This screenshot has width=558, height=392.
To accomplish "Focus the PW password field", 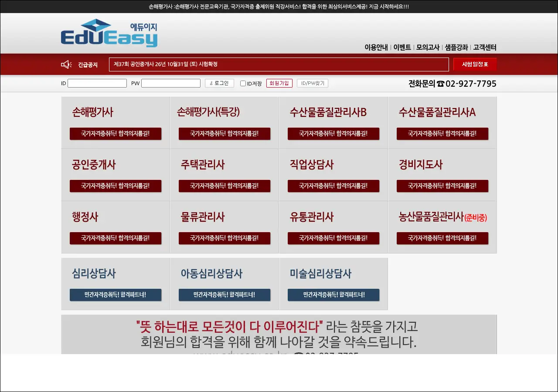I will (x=171, y=83).
